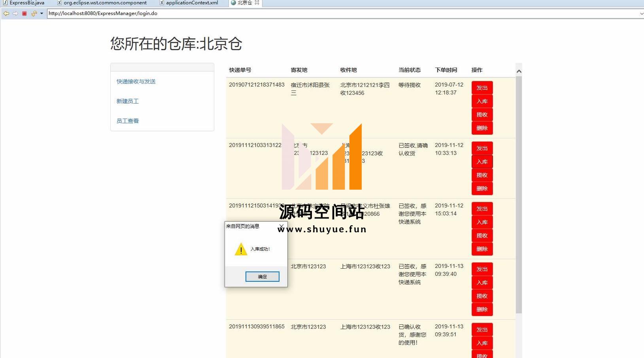644x358 pixels.
Task: Click the 2019-07-12 12:18:37 time cell
Action: pyautogui.click(x=449, y=89)
